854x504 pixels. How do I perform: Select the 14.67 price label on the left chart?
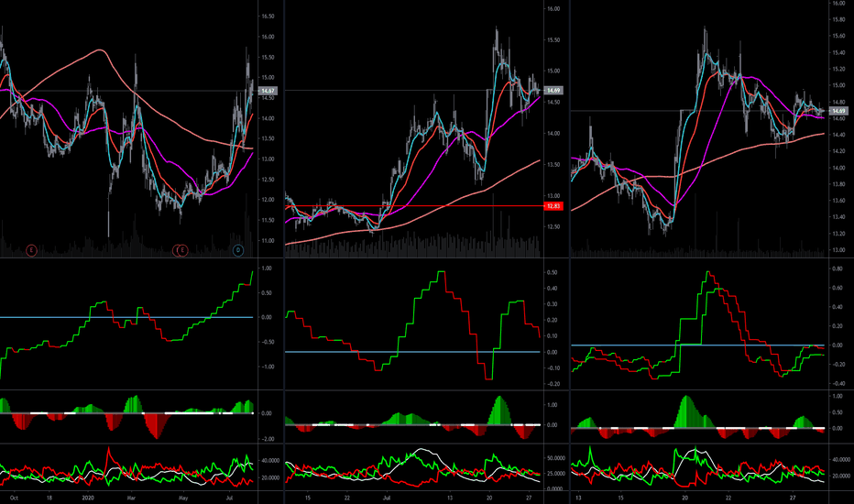[x=268, y=91]
